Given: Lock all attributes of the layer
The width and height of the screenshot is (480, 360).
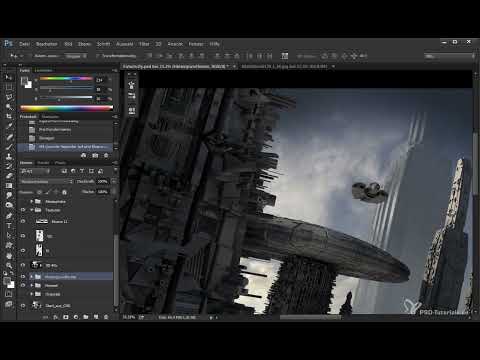Looking at the screenshot, I should click(65, 192).
